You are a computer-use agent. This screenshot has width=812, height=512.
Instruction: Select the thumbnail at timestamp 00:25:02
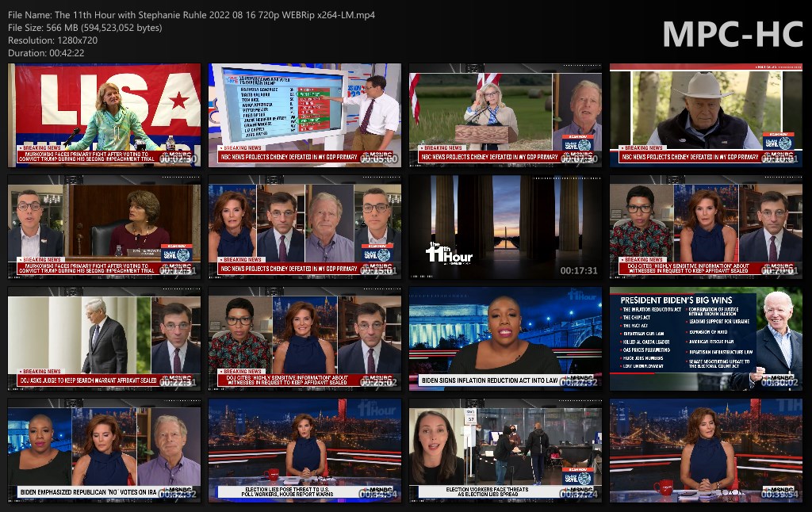point(304,338)
